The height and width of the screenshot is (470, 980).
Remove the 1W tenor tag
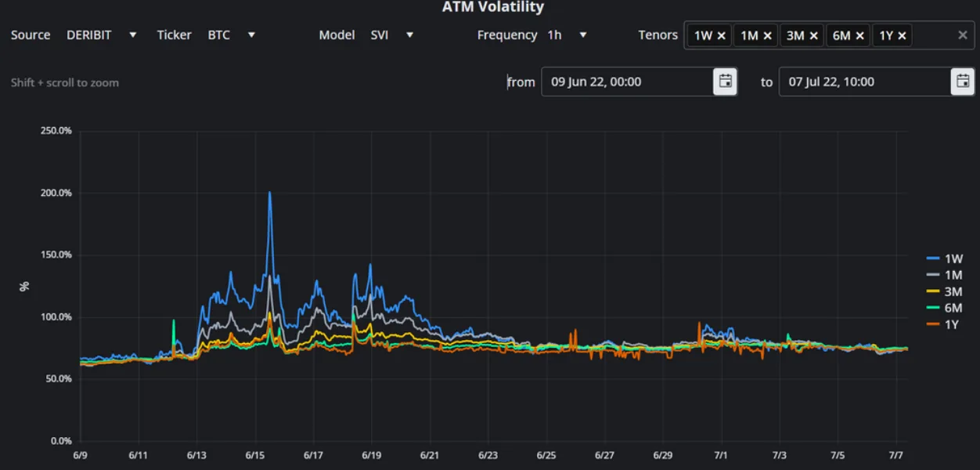[722, 35]
